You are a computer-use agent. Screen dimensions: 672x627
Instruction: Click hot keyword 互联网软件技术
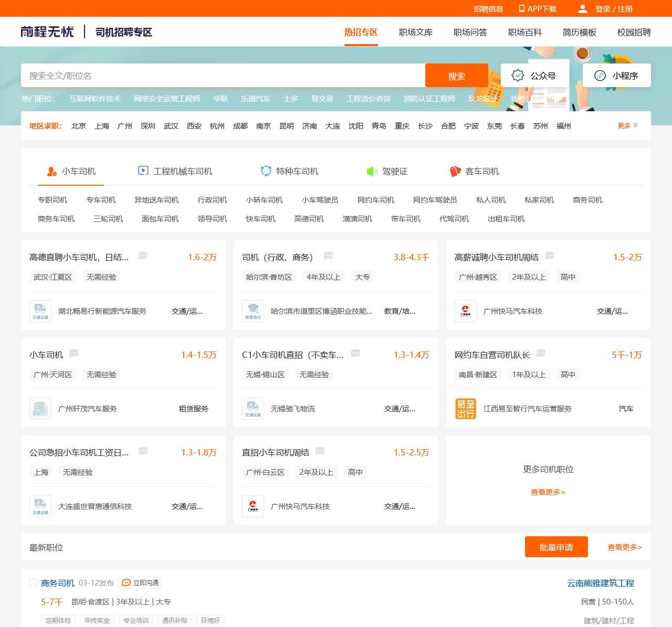(95, 99)
